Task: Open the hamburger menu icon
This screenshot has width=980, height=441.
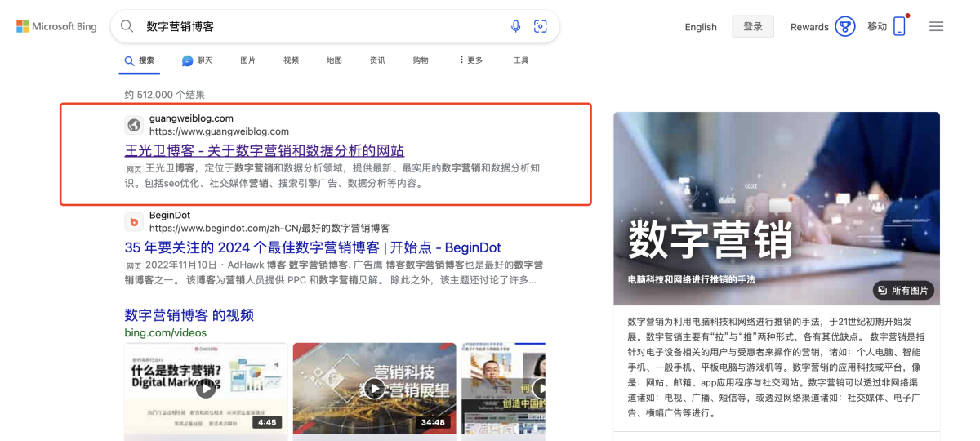Action: click(937, 27)
